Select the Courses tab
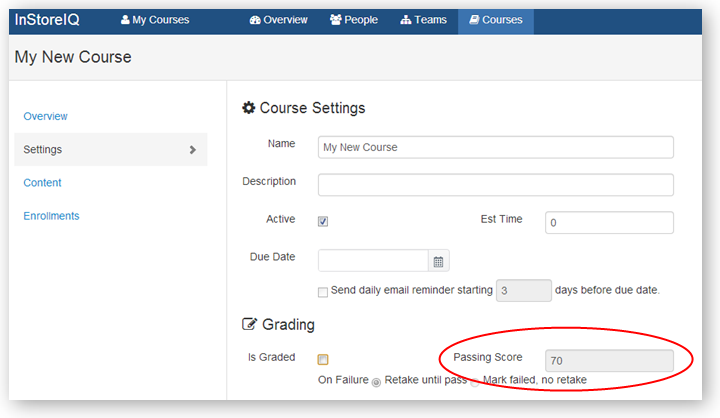The image size is (720, 418). [495, 20]
